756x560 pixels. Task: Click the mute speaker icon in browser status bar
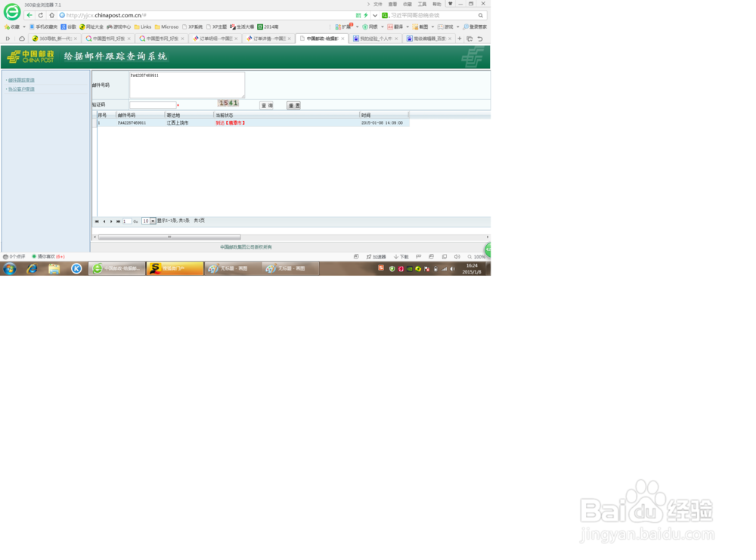(457, 257)
